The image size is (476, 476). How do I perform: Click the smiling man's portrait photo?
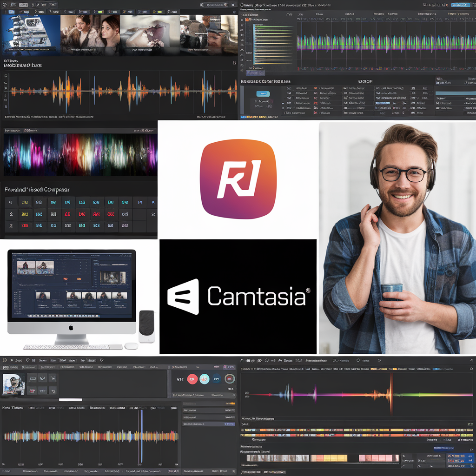pyautogui.click(x=397, y=238)
